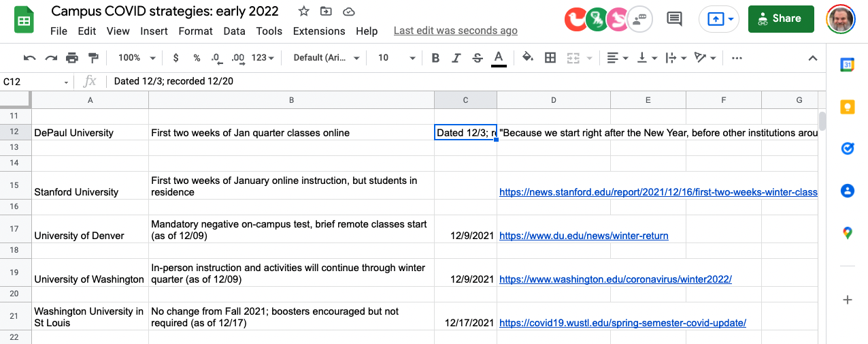Redo the last action
The width and height of the screenshot is (868, 344).
51,58
